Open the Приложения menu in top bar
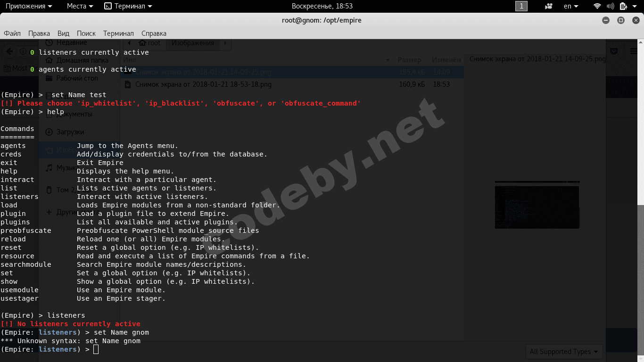644x362 pixels. point(28,6)
